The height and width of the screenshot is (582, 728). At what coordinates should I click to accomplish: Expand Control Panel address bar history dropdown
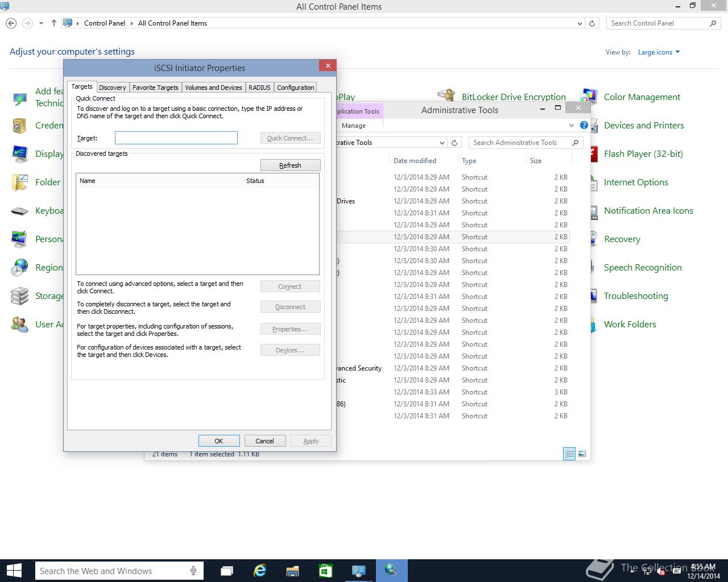[x=580, y=23]
